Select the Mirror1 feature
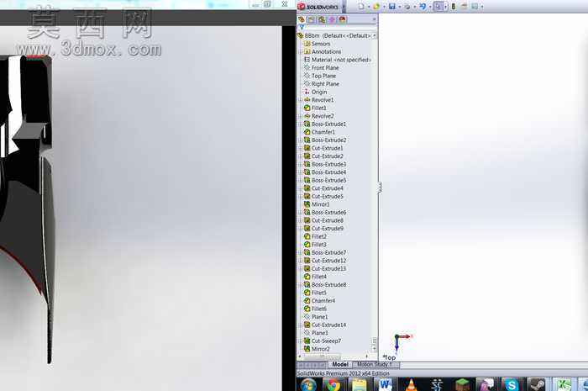Screen dimensions: 588x391 (317, 204)
